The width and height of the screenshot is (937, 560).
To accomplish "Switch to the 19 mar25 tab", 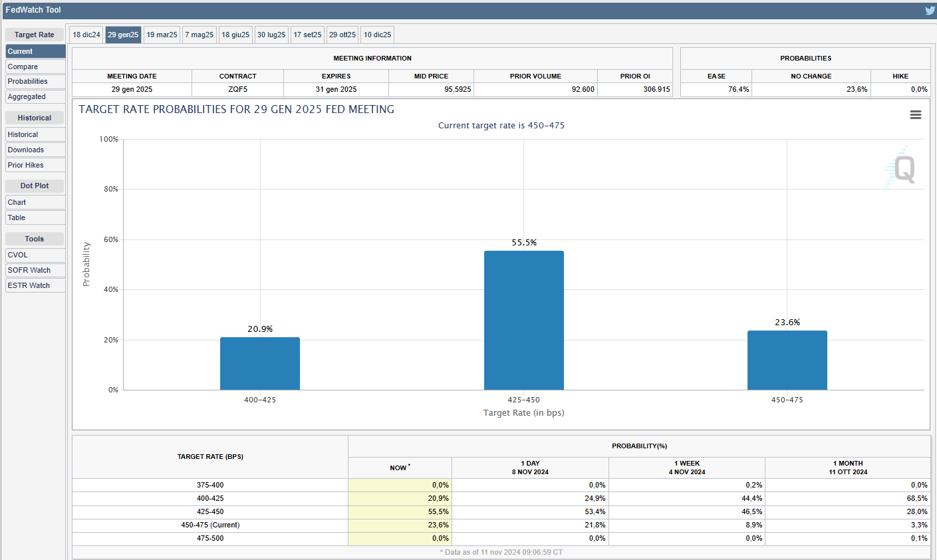I will tap(162, 35).
